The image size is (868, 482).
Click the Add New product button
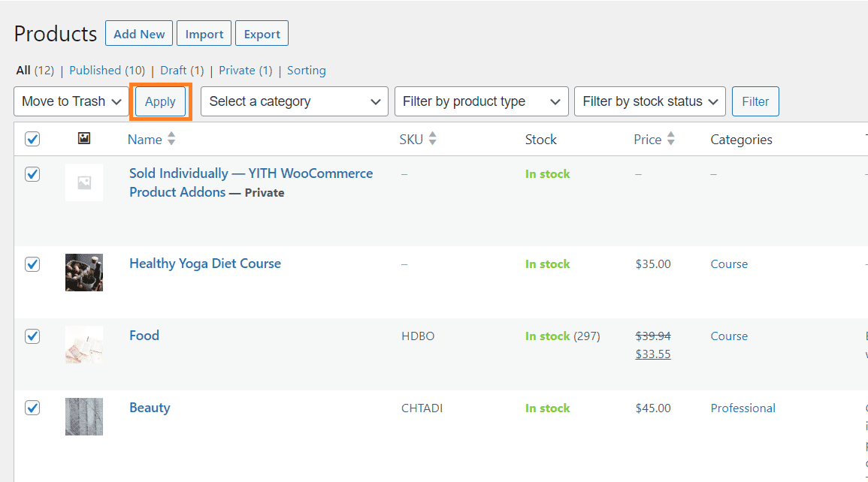click(139, 34)
